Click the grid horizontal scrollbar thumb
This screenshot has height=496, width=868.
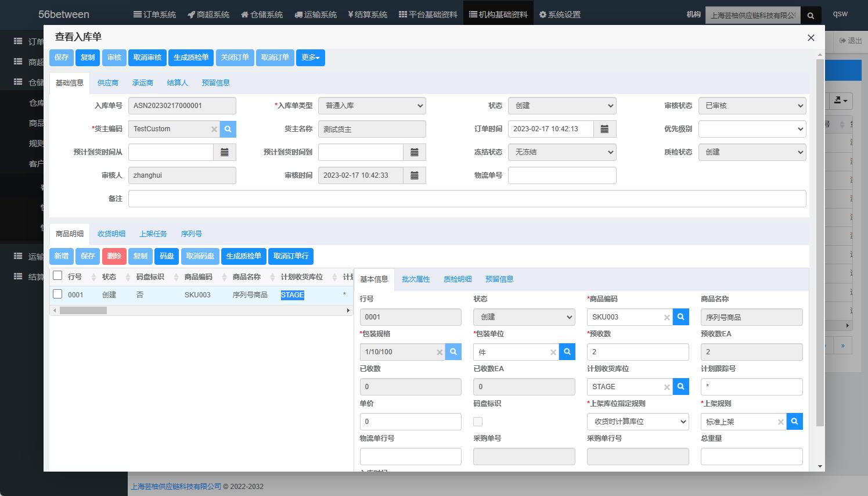click(x=83, y=311)
